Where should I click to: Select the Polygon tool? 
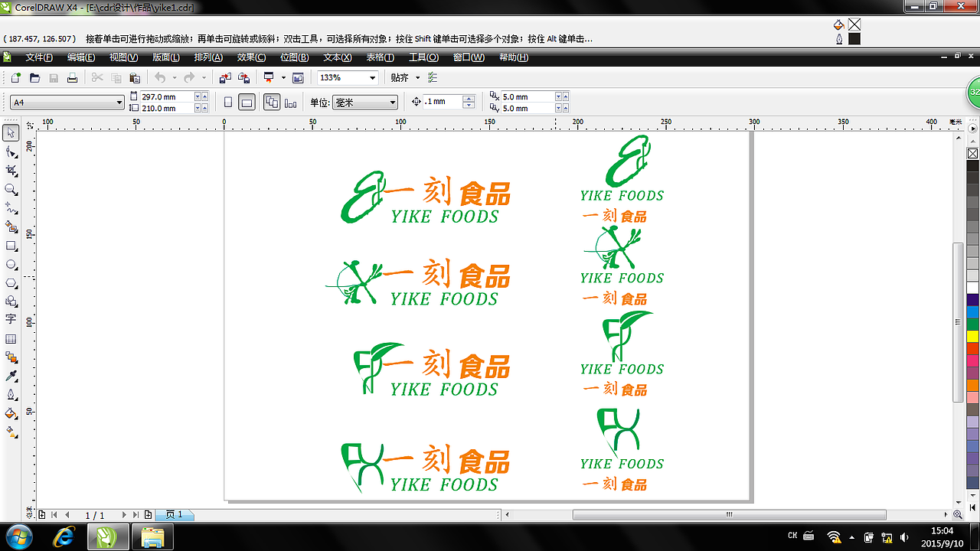tap(11, 283)
